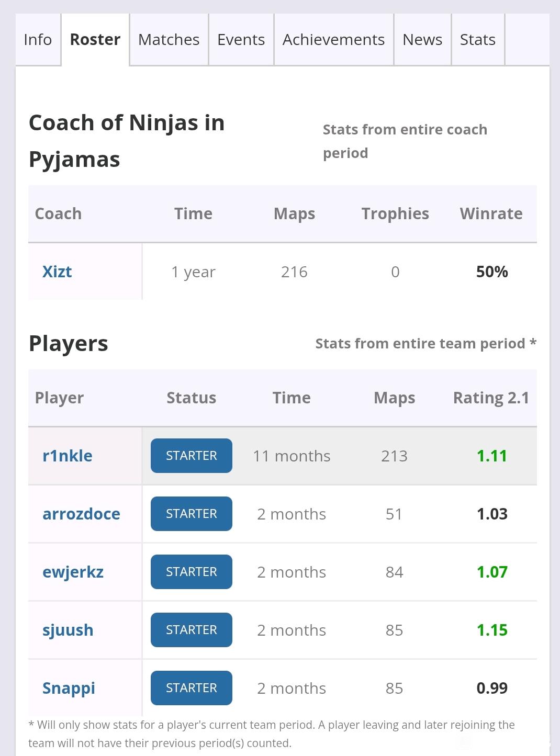The height and width of the screenshot is (756, 560).
Task: Switch to the News tab
Action: [422, 40]
